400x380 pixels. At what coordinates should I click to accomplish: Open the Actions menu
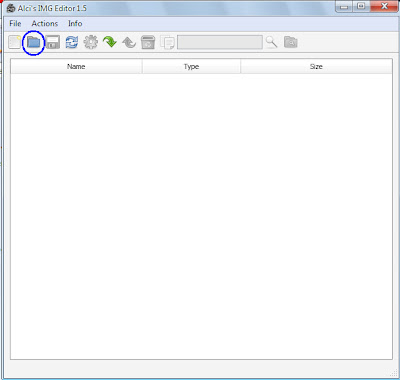click(x=45, y=24)
